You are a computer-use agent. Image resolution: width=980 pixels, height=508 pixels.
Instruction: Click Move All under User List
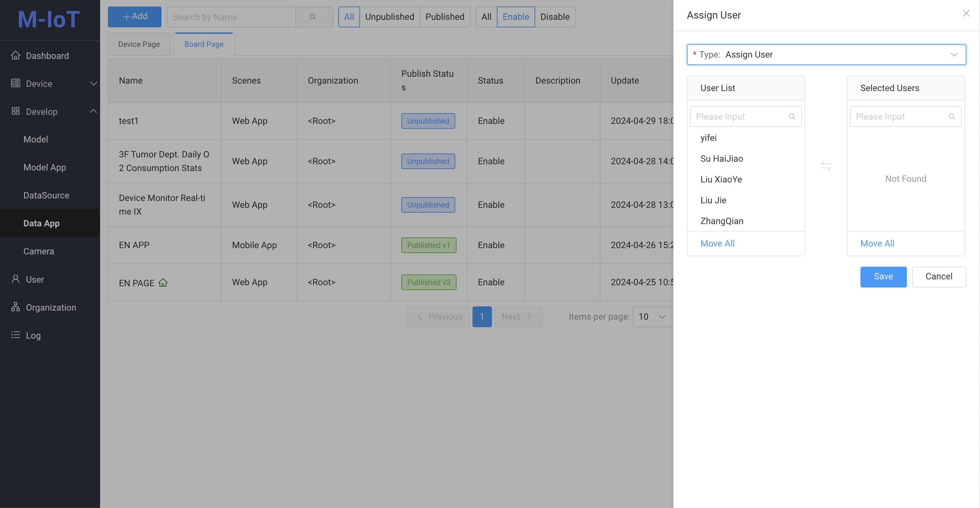pyautogui.click(x=717, y=244)
